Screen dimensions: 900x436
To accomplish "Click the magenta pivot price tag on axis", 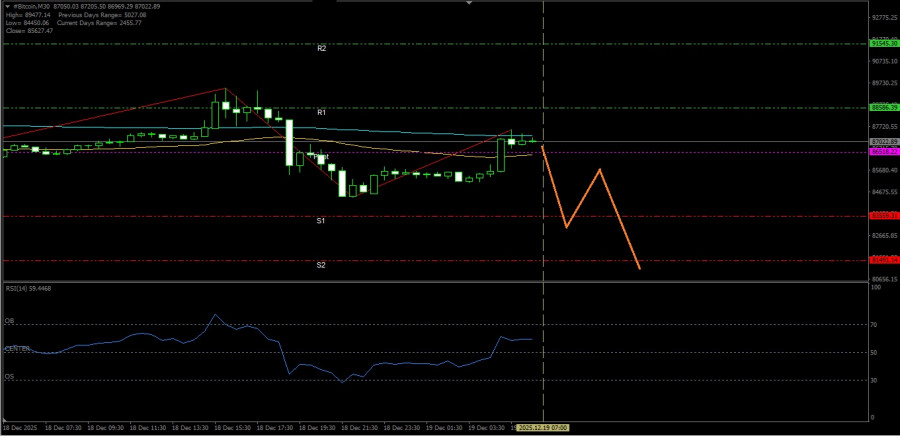I will tap(883, 151).
